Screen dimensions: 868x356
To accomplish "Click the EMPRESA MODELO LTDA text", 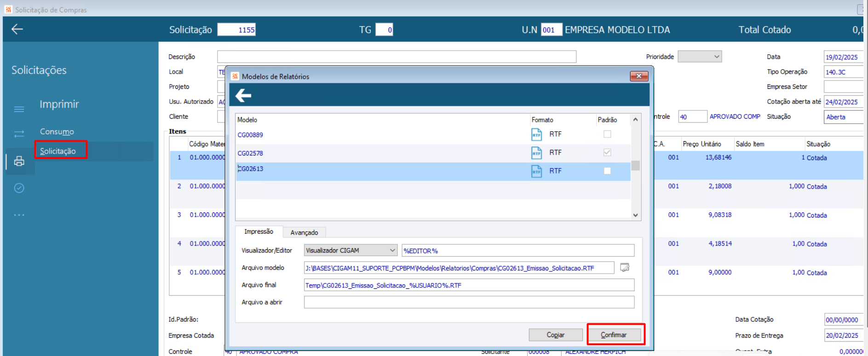I will (x=617, y=30).
